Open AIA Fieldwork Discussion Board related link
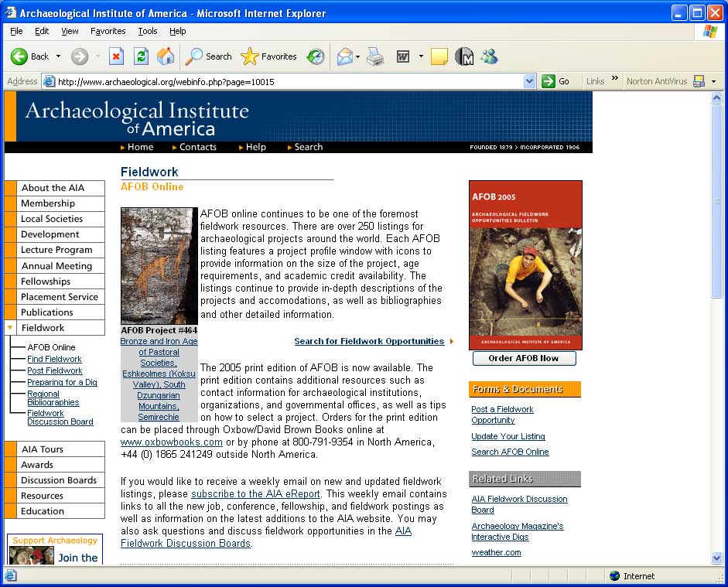 tap(519, 504)
